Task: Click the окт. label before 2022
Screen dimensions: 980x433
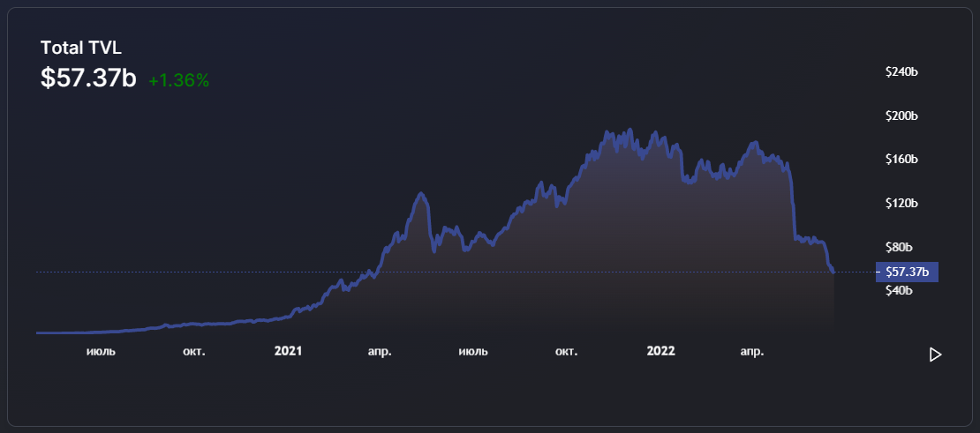Action: 566,352
